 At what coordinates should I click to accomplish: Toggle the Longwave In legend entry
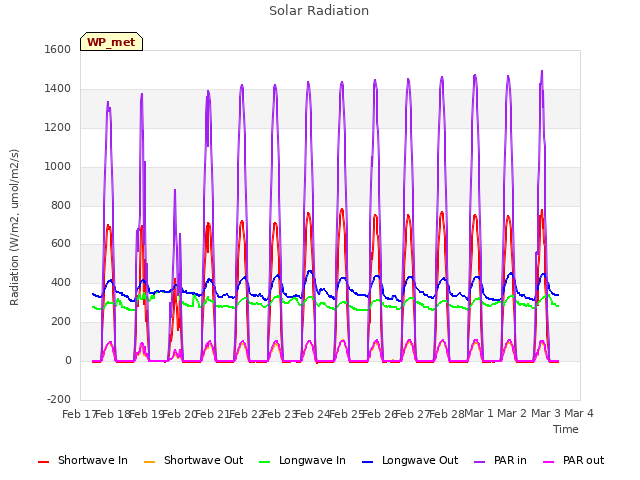click(302, 460)
